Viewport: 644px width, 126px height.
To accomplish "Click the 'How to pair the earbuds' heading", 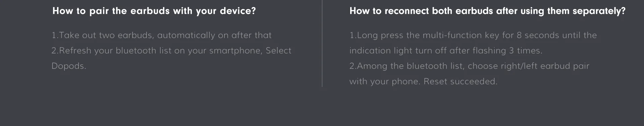I will 154,11.
